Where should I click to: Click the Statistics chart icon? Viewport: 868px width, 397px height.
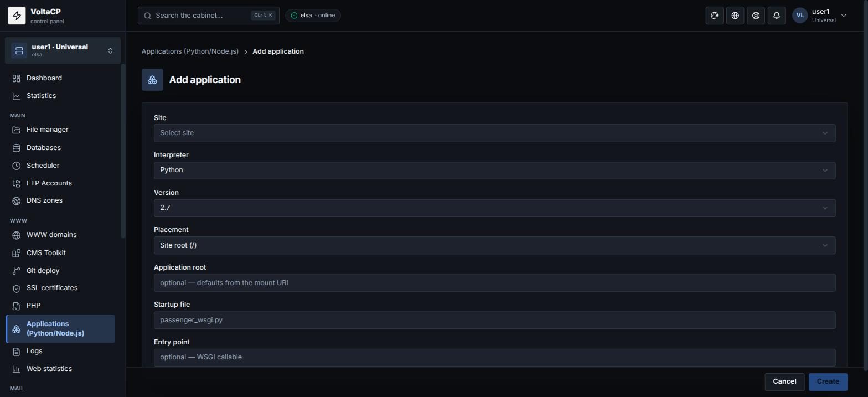coord(17,96)
